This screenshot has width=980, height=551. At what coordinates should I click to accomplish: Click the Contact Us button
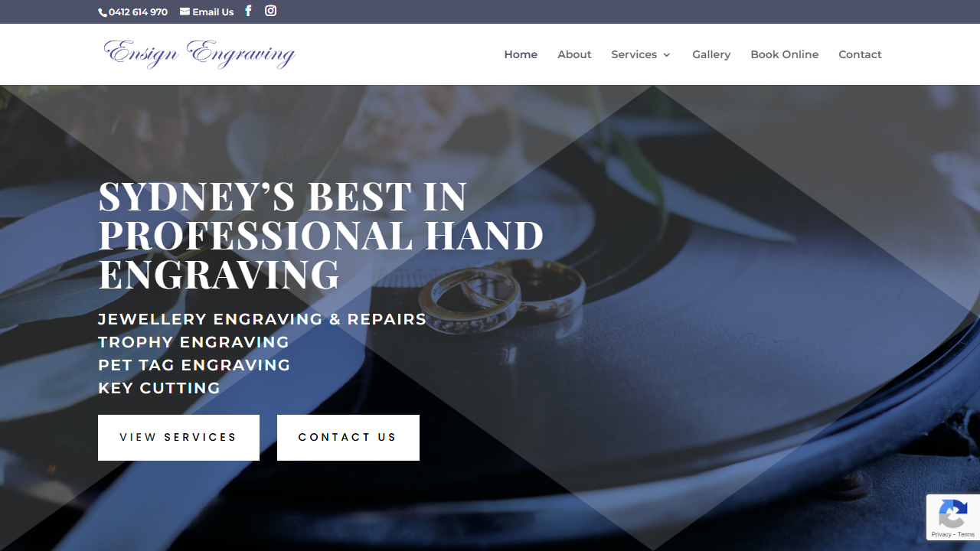tap(348, 438)
